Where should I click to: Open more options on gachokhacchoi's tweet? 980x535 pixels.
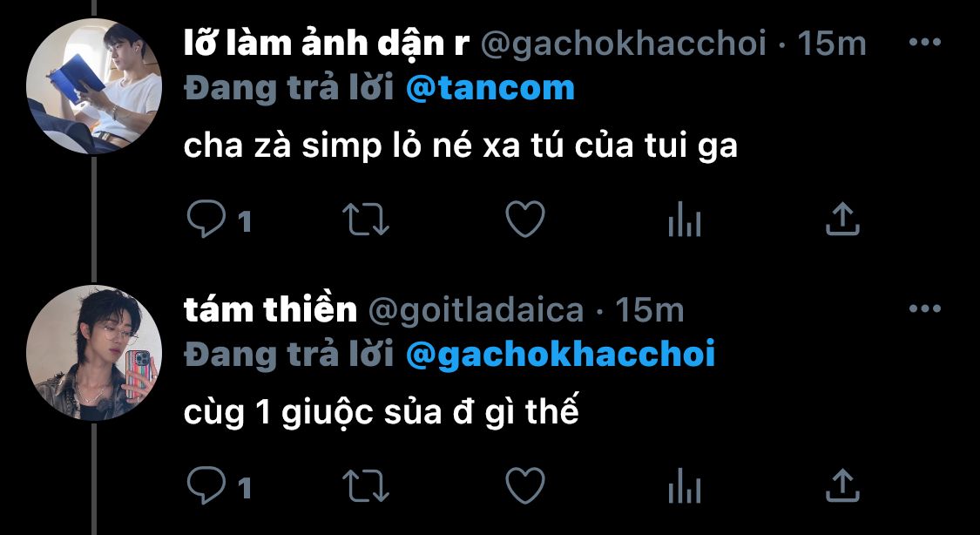[924, 43]
